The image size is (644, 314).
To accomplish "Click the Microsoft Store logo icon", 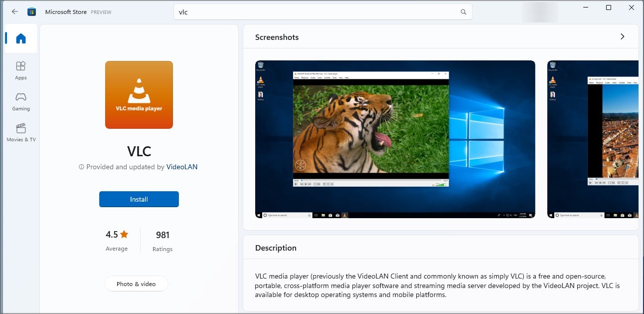I will (31, 11).
